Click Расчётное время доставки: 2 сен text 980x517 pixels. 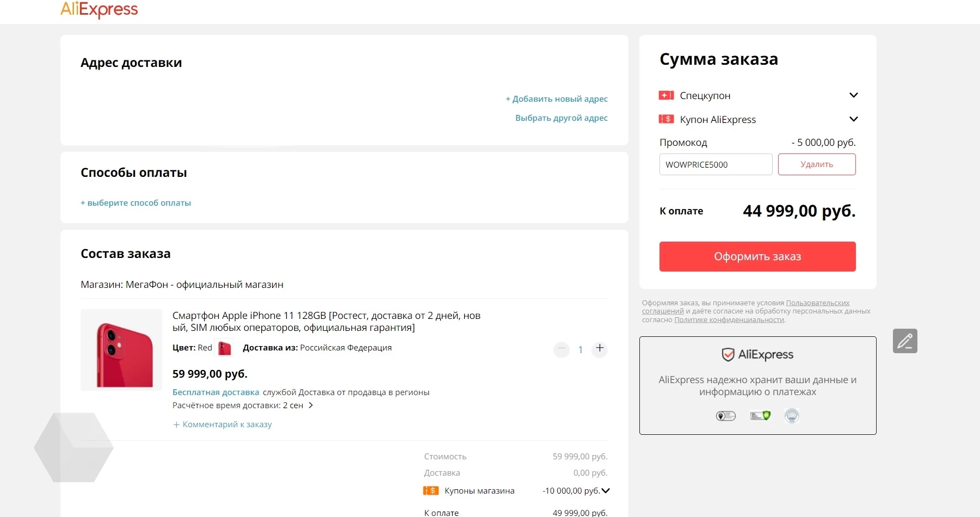point(238,405)
